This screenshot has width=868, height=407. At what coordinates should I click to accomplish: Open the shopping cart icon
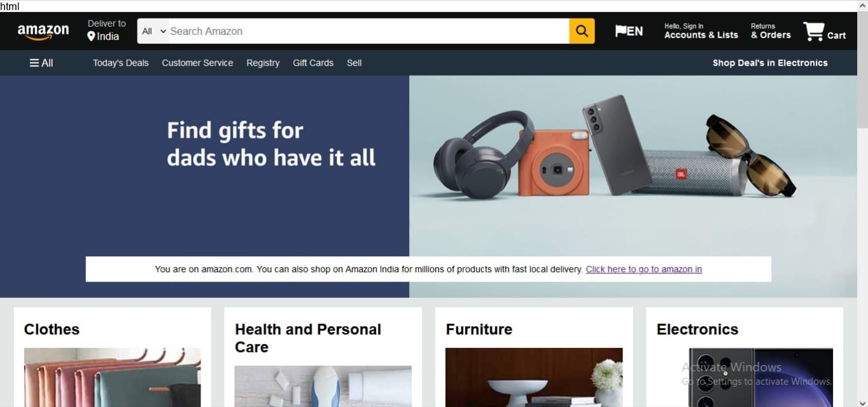click(813, 31)
